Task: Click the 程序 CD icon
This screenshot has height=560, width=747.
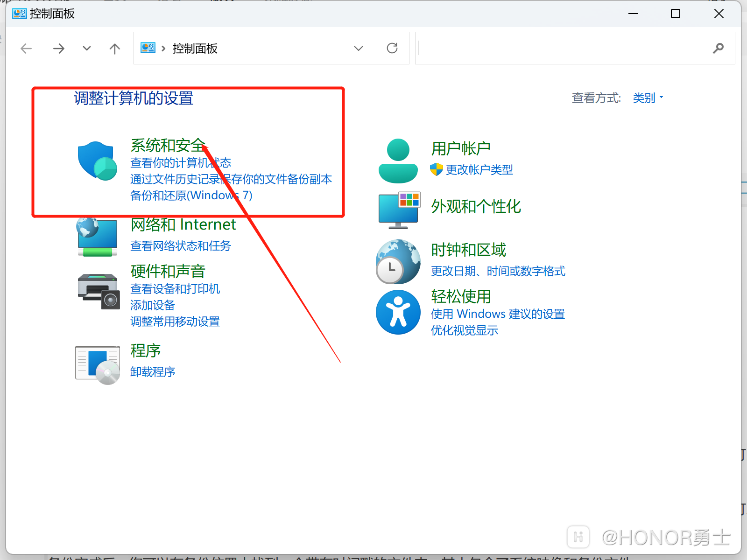Action: 97,364
